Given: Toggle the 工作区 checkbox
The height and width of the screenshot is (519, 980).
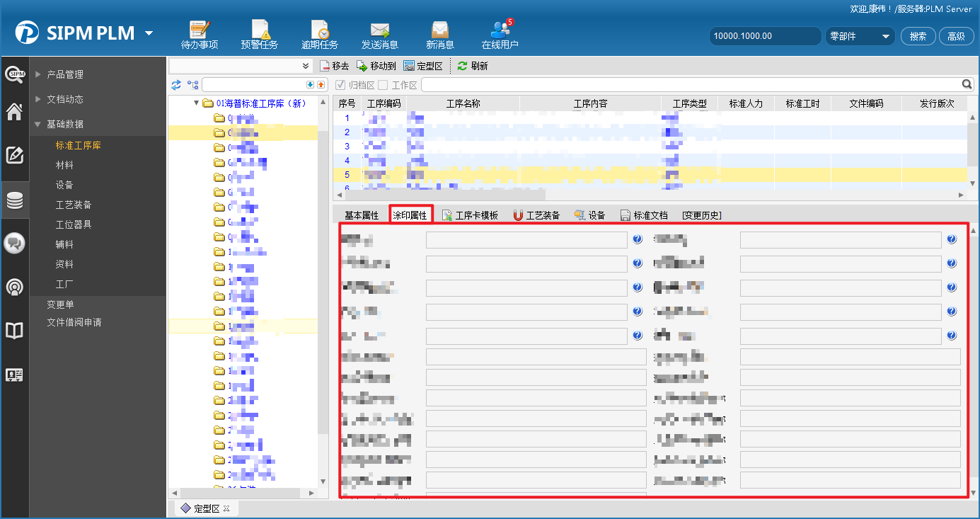Looking at the screenshot, I should pyautogui.click(x=383, y=85).
